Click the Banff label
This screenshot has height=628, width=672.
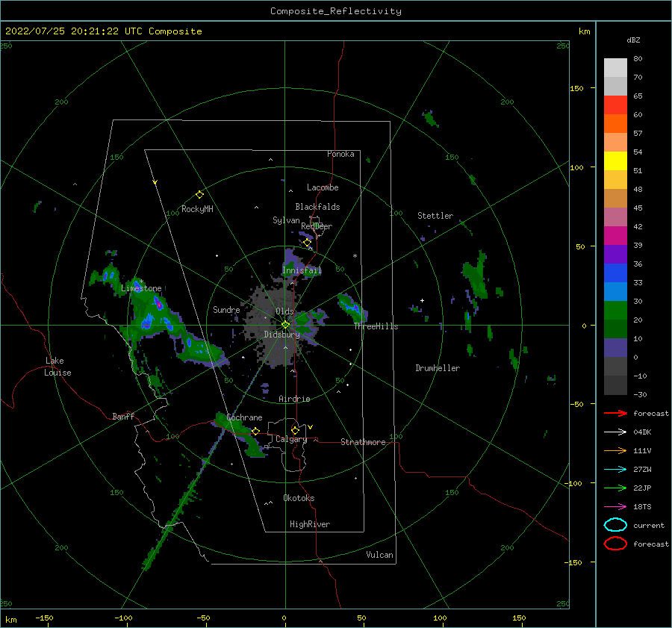coord(123,417)
